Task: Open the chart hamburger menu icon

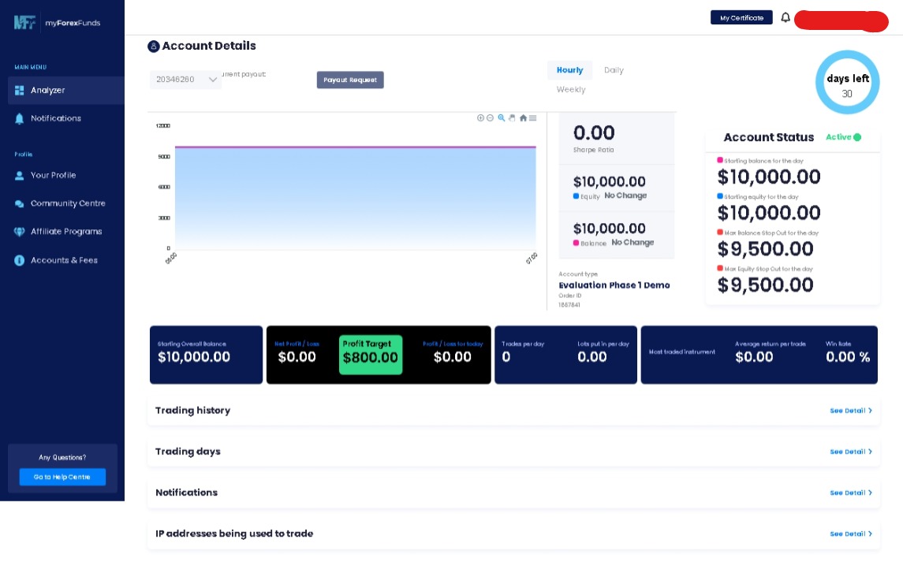Action: coord(532,118)
